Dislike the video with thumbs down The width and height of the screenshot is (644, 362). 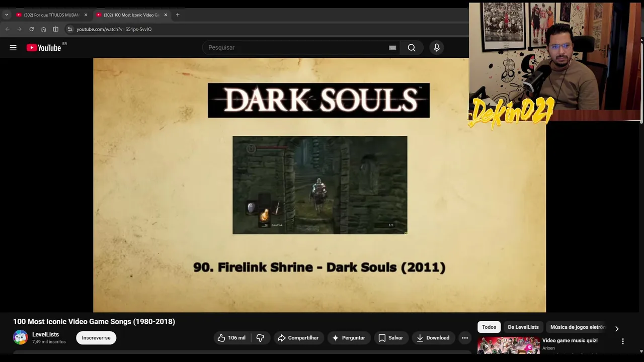pyautogui.click(x=260, y=338)
